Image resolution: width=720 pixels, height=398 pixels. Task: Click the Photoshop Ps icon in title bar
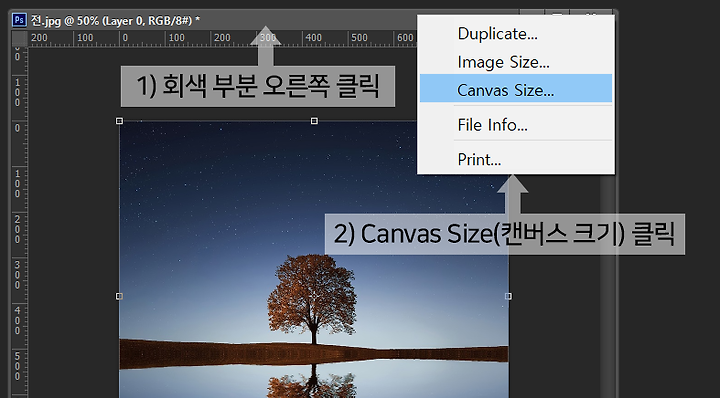click(x=19, y=20)
